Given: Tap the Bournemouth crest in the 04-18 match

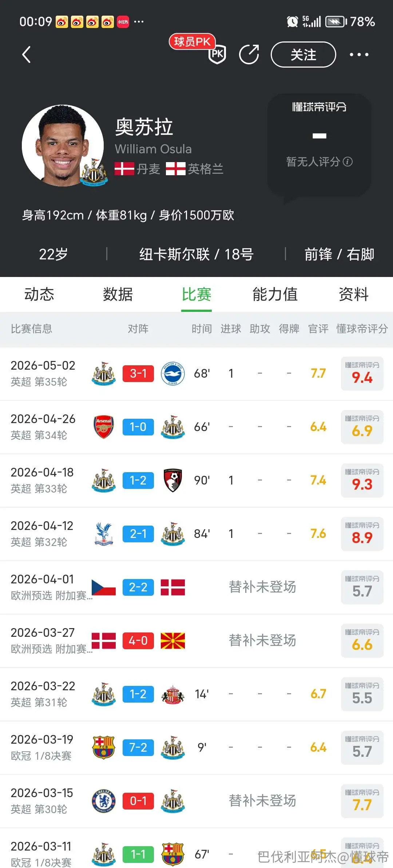Looking at the screenshot, I should (x=173, y=480).
